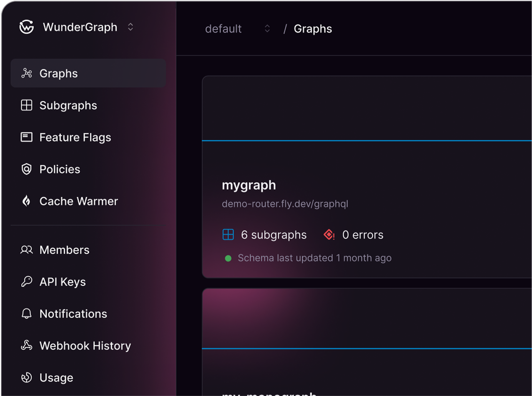This screenshot has width=532, height=396.
Task: Open Graphs sidebar menu item
Action: point(88,73)
